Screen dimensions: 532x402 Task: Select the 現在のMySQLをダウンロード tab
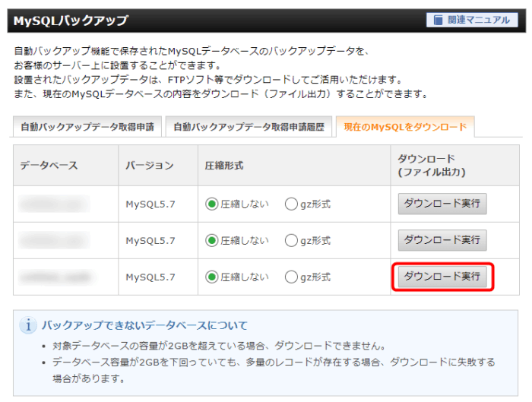(405, 127)
